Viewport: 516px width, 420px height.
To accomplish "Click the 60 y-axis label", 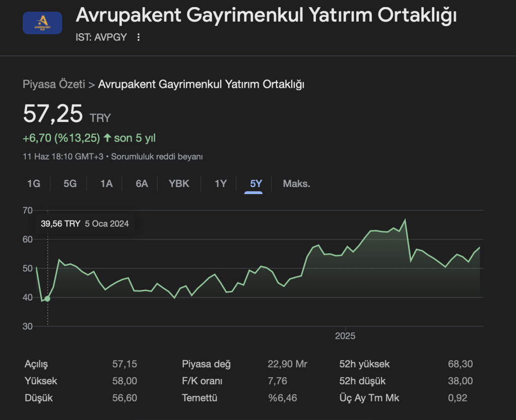I will [28, 239].
